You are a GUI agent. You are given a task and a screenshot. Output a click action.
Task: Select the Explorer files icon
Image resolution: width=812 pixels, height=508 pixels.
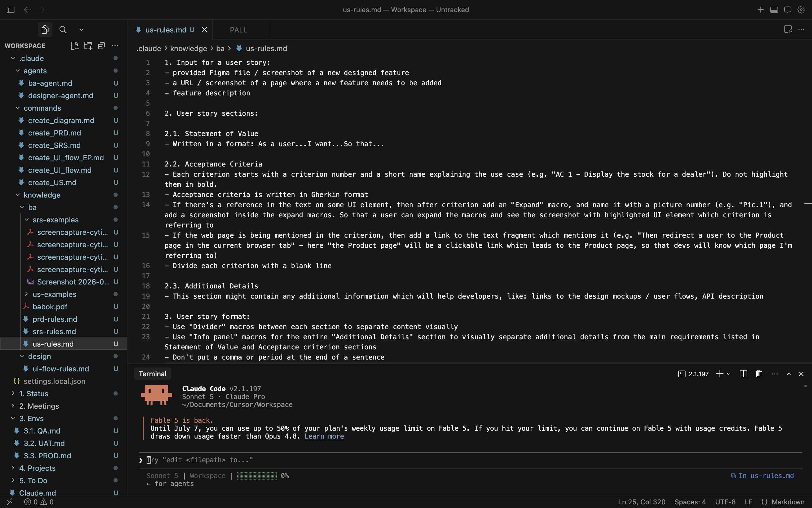click(45, 30)
